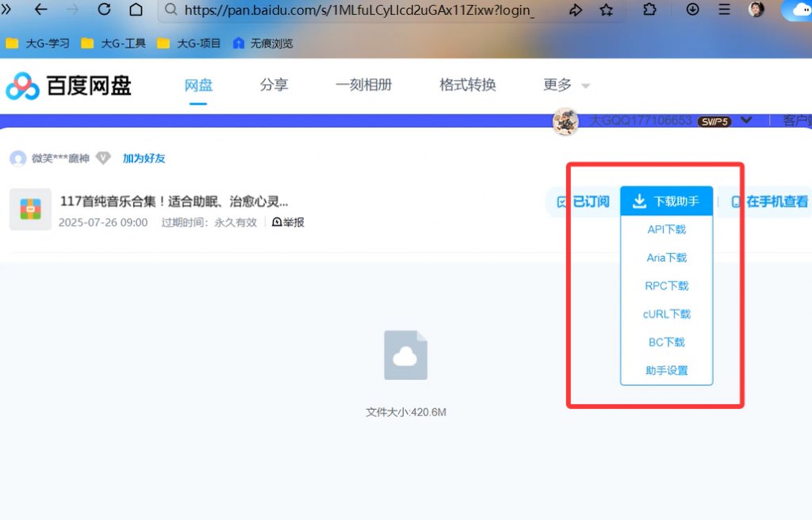Click the browser extensions puzzle icon
Image resolution: width=812 pixels, height=520 pixels.
point(649,10)
